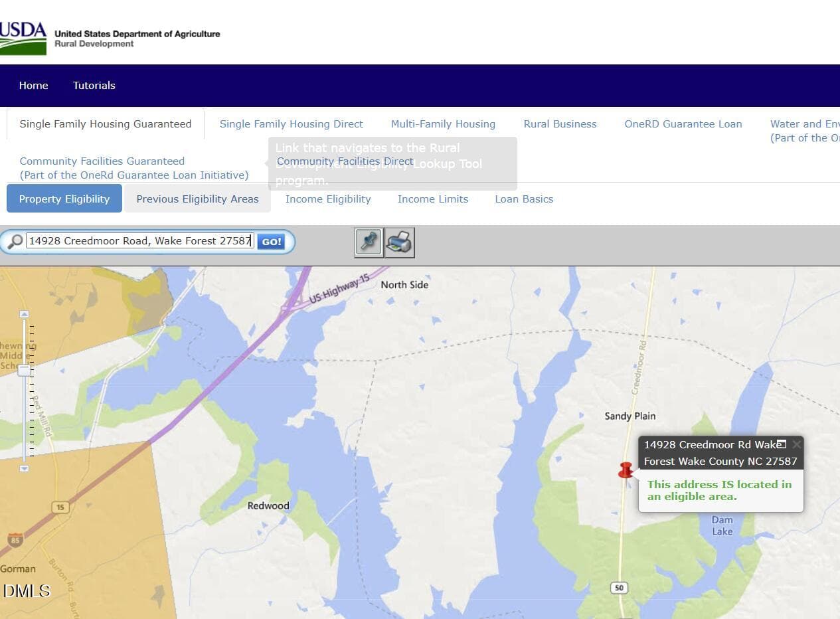
Task: Open the OneRD Guarantee Loan tab
Action: [683, 124]
